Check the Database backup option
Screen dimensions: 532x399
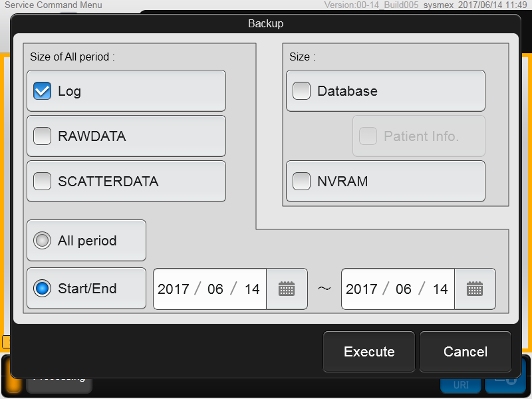302,91
